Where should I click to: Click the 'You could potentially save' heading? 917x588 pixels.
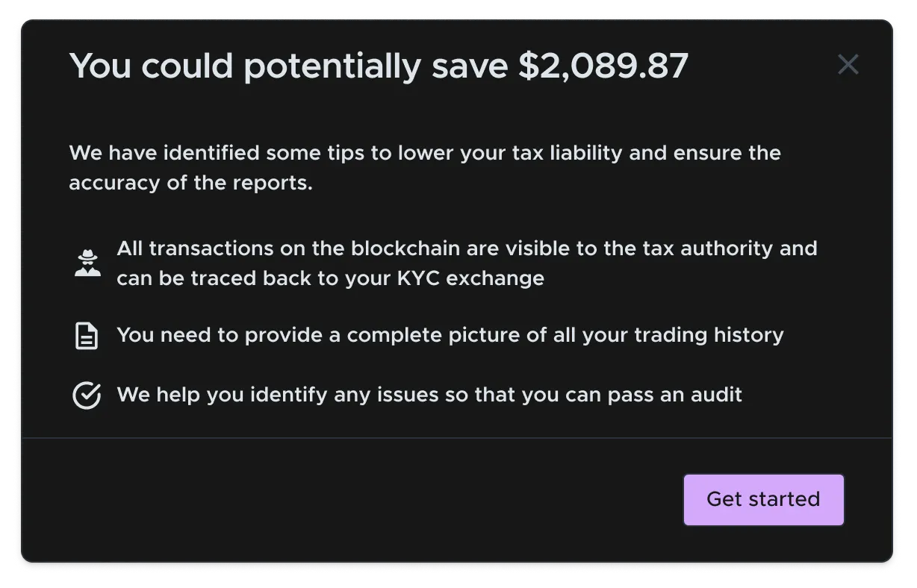point(379,66)
